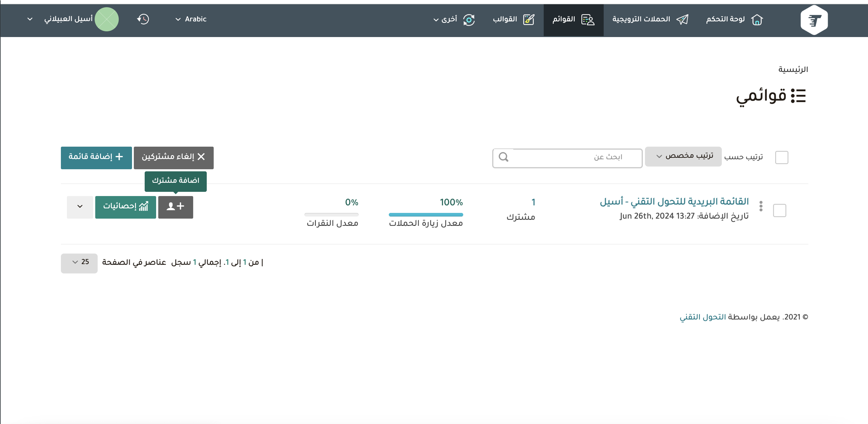Image resolution: width=868 pixels, height=424 pixels.
Task: Click the add subscriber person-plus icon
Action: pyautogui.click(x=175, y=207)
